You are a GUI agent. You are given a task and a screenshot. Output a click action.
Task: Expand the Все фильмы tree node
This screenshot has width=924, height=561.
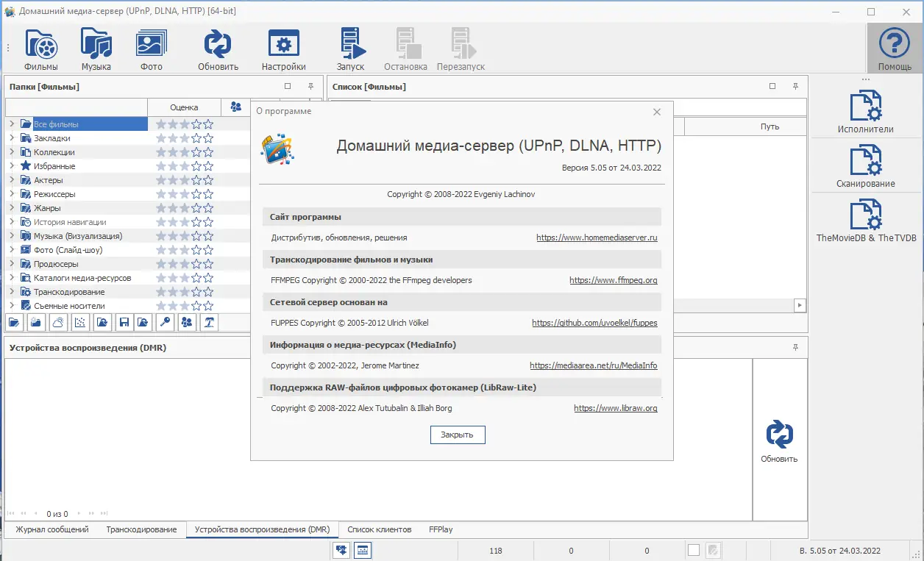(12, 124)
